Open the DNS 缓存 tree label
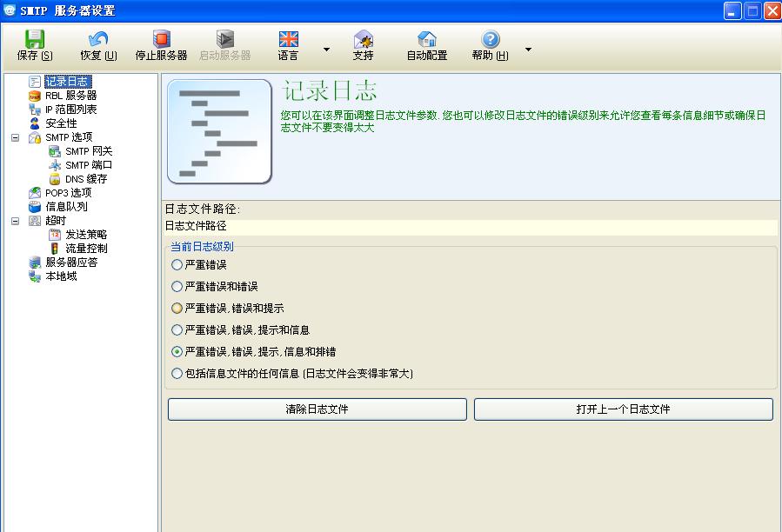Screen dimensions: 782x532 tap(86, 179)
